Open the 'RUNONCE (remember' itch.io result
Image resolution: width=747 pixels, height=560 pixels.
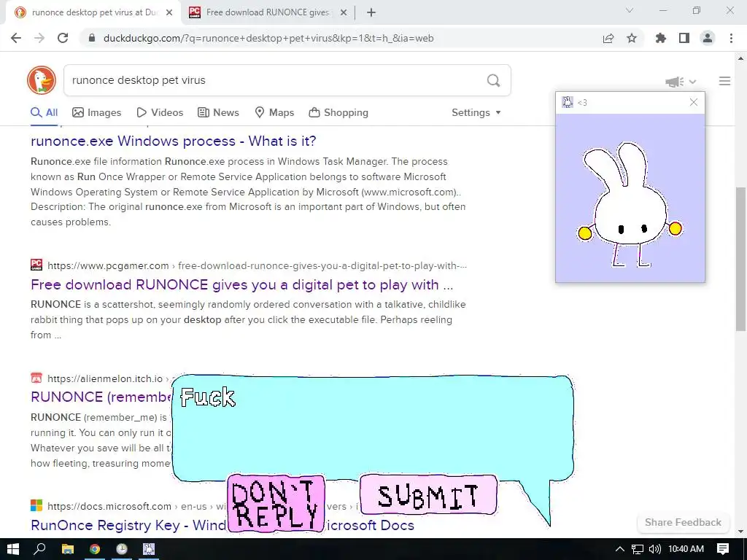(101, 397)
